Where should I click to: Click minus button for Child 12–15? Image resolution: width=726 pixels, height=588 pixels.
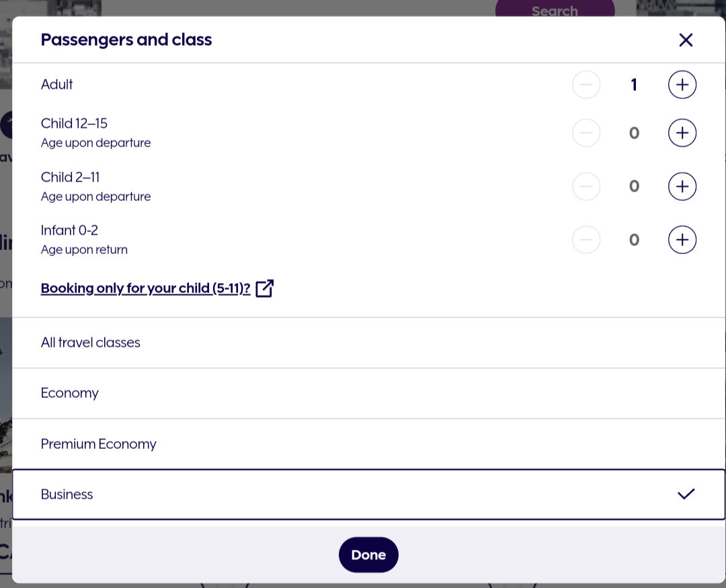[586, 133]
